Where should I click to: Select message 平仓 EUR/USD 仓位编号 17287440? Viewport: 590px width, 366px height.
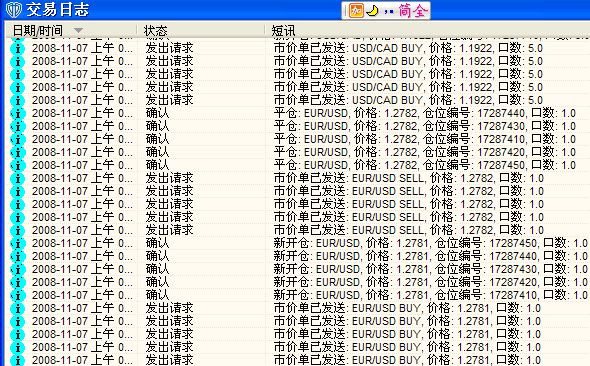pos(425,113)
